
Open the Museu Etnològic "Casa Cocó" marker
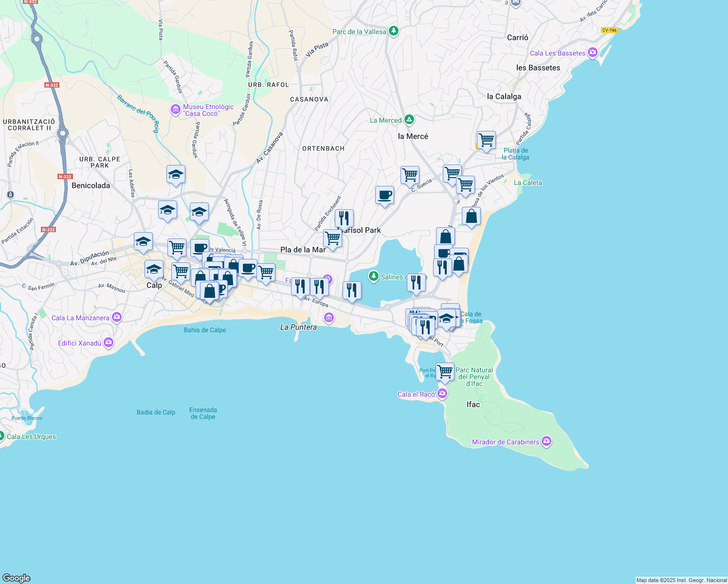176,109
